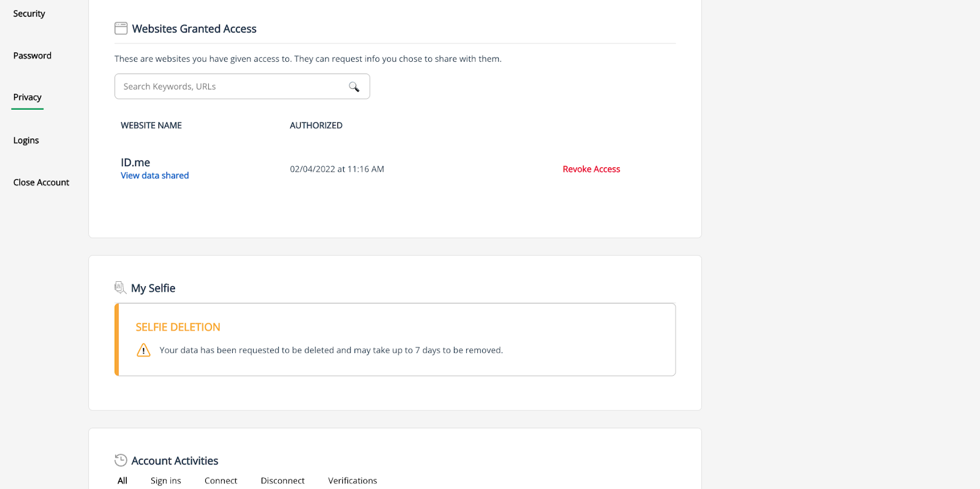980x489 pixels.
Task: Open the Password sidebar section
Action: click(x=32, y=55)
